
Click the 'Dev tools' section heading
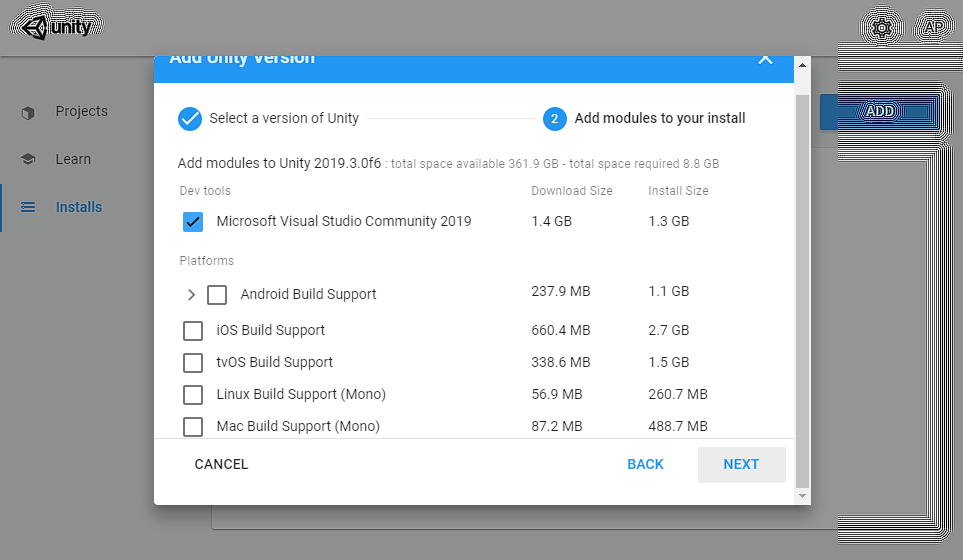click(x=205, y=191)
